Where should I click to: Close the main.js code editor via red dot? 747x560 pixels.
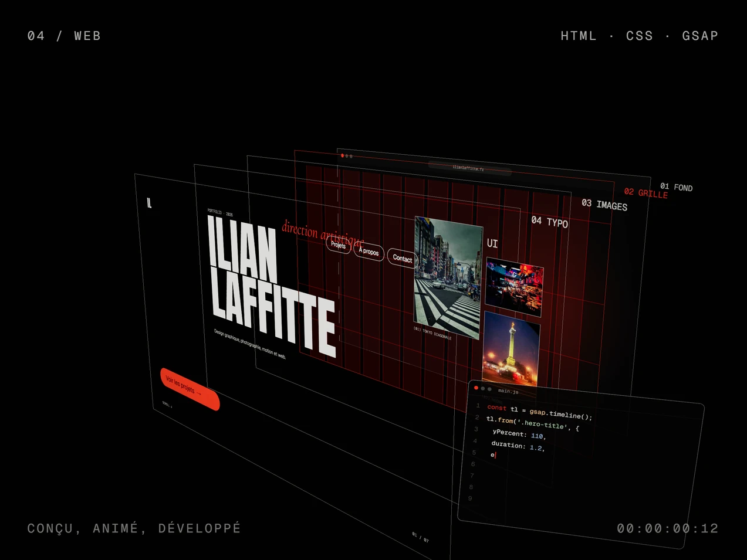click(476, 388)
